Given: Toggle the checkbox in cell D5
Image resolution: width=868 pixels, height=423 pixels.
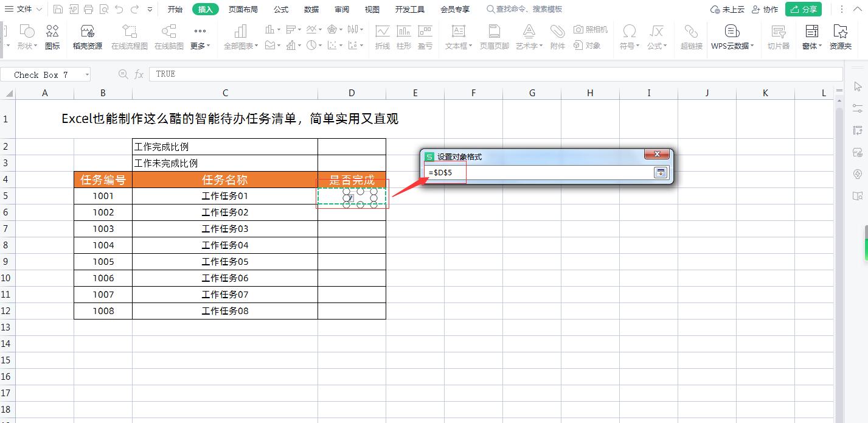Looking at the screenshot, I should pyautogui.click(x=349, y=198).
